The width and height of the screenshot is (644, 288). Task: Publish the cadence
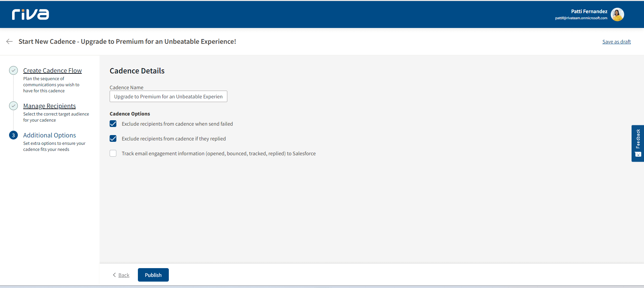click(153, 275)
